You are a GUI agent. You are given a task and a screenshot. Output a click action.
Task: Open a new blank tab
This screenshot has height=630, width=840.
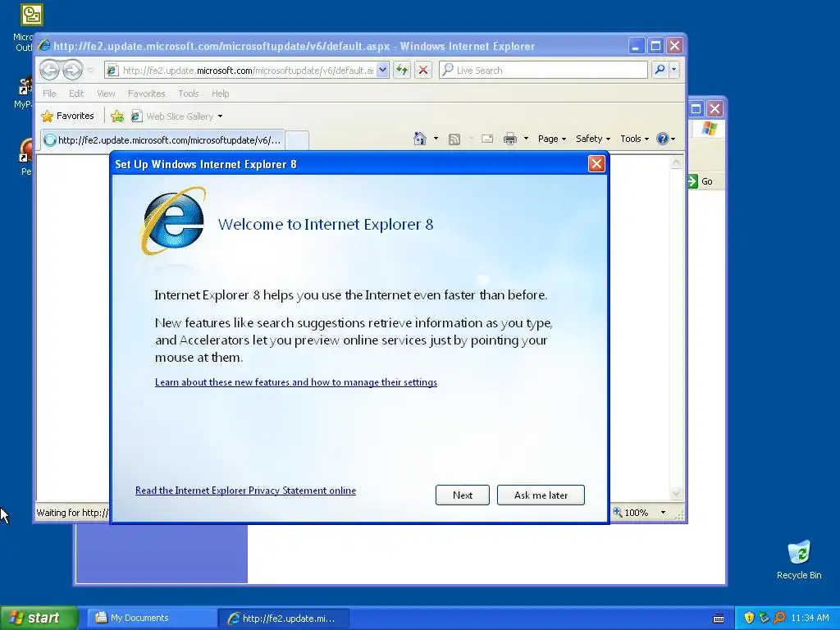click(297, 140)
